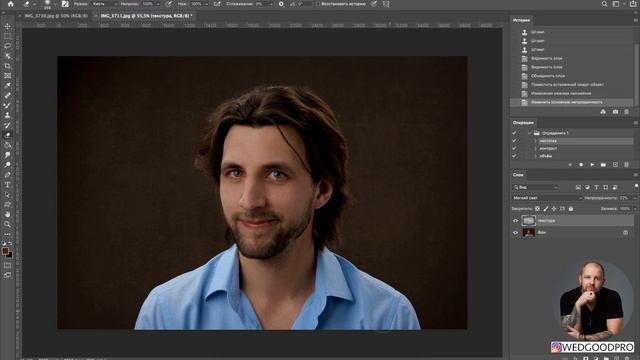The width and height of the screenshot is (640, 360).
Task: Click the background color swatch
Action: (10, 256)
